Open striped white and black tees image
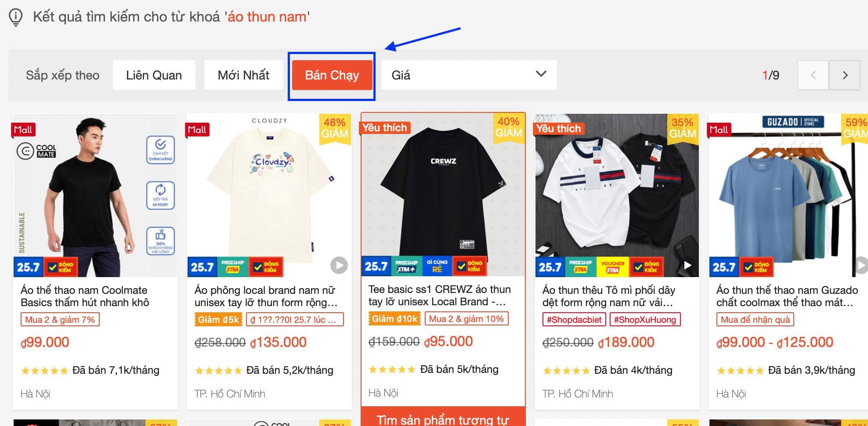The image size is (868, 426). click(x=617, y=195)
